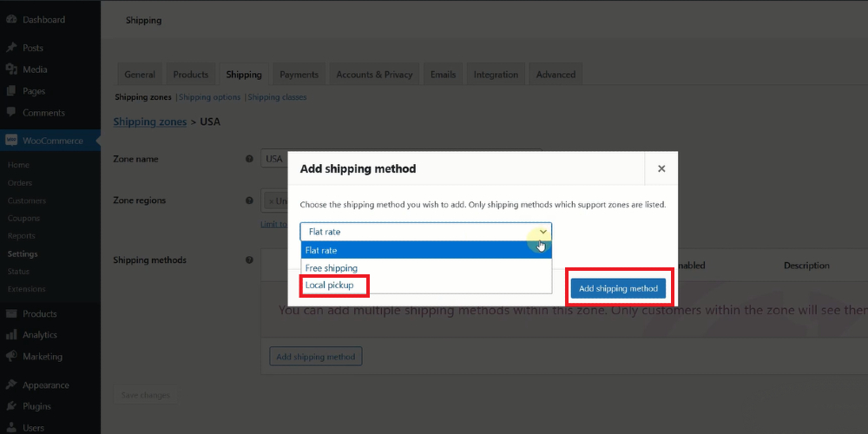This screenshot has height=434, width=868.
Task: Open WooCommerce Status submenu item
Action: point(18,271)
